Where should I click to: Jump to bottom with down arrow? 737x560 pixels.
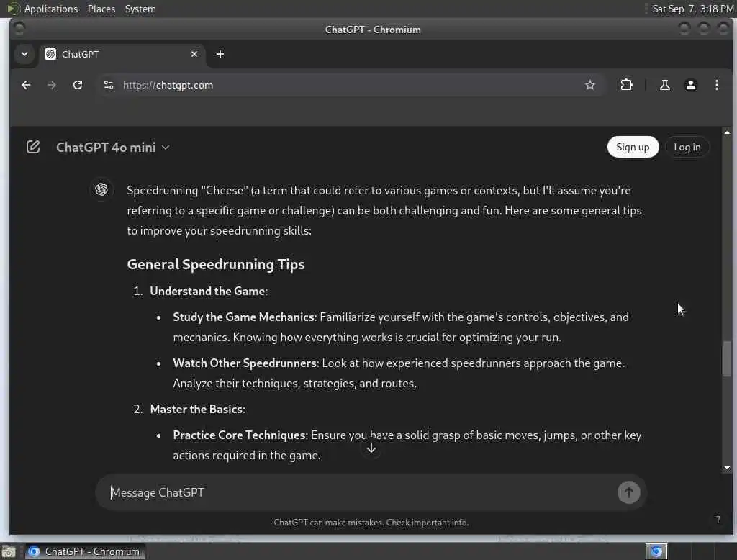pyautogui.click(x=371, y=448)
